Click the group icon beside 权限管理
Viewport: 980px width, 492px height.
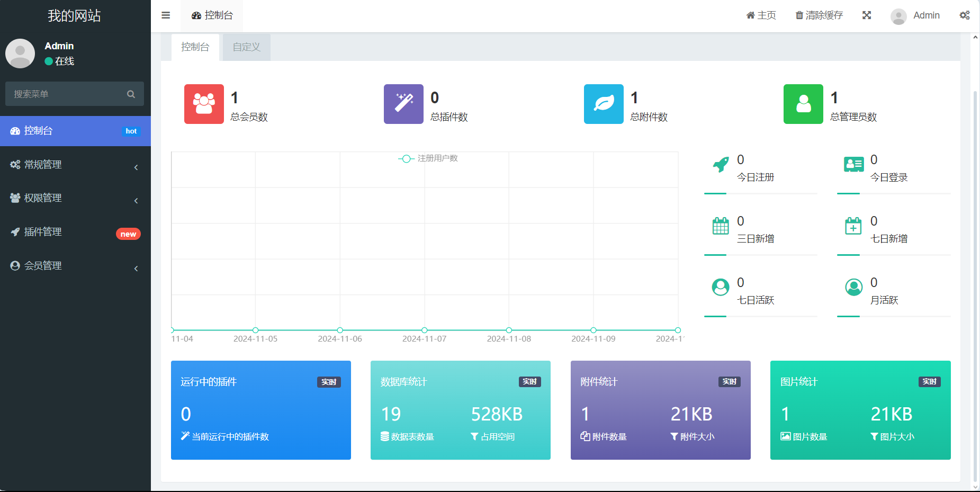(15, 198)
